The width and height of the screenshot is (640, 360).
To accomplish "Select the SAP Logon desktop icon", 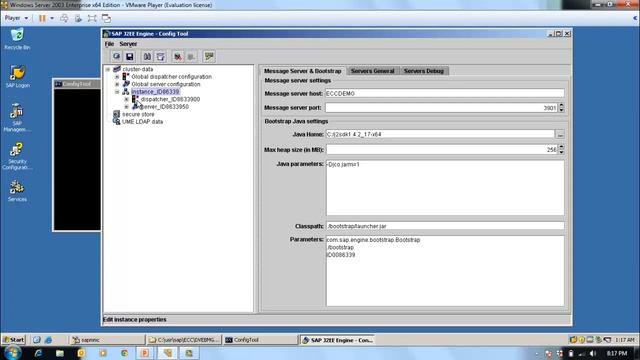I will (18, 77).
